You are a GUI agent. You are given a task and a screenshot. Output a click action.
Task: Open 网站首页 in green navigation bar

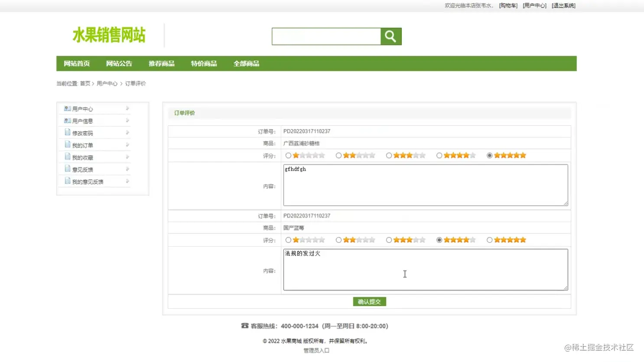[x=77, y=64]
